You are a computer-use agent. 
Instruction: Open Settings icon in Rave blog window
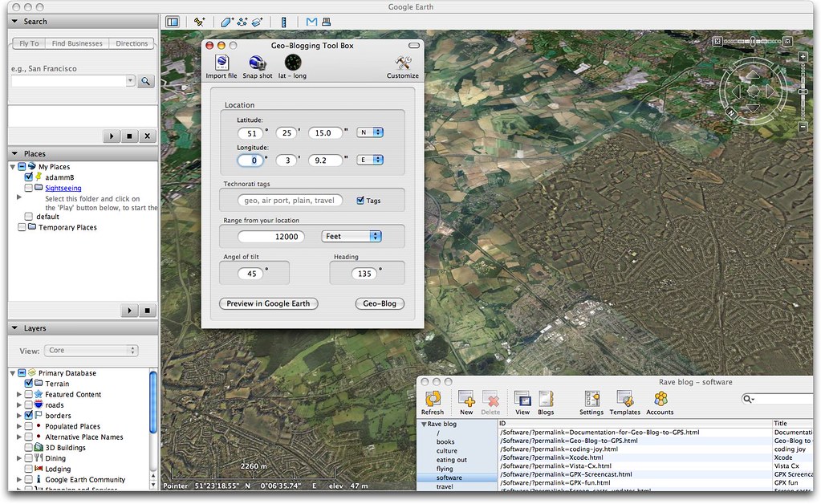tap(591, 399)
